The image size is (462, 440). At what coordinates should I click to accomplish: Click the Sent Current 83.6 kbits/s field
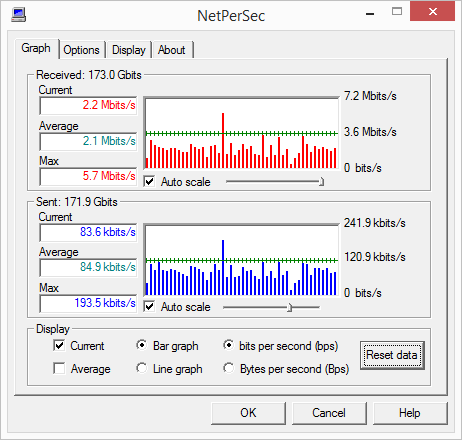88,232
